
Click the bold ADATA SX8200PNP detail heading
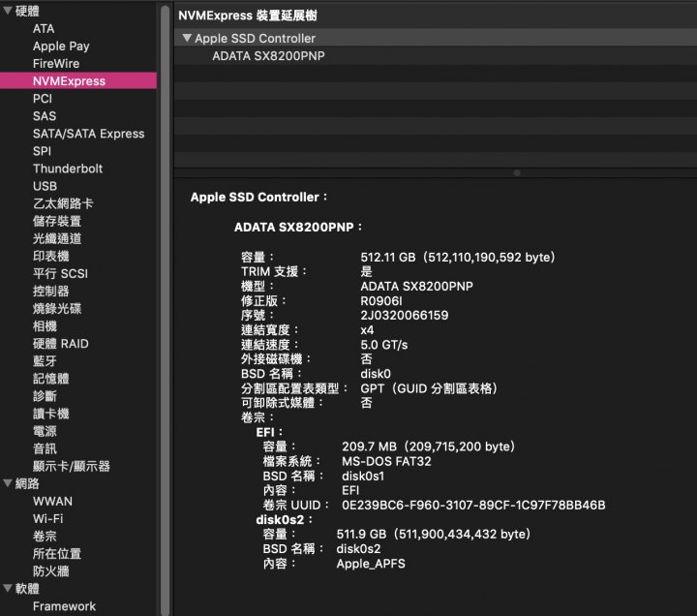click(298, 227)
